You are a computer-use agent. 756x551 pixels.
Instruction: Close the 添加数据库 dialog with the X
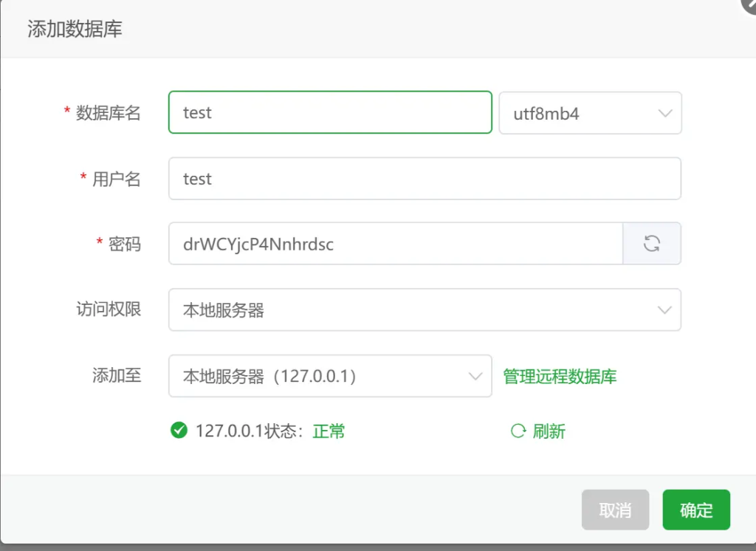point(749,4)
